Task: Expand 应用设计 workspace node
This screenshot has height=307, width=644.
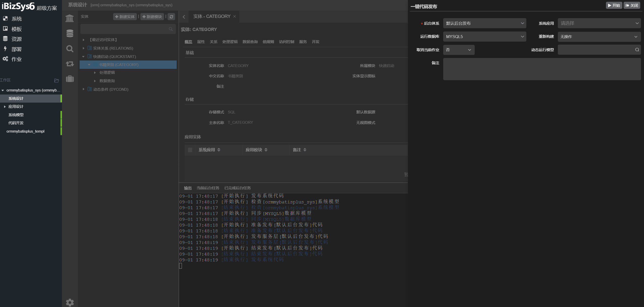Action: pos(5,107)
